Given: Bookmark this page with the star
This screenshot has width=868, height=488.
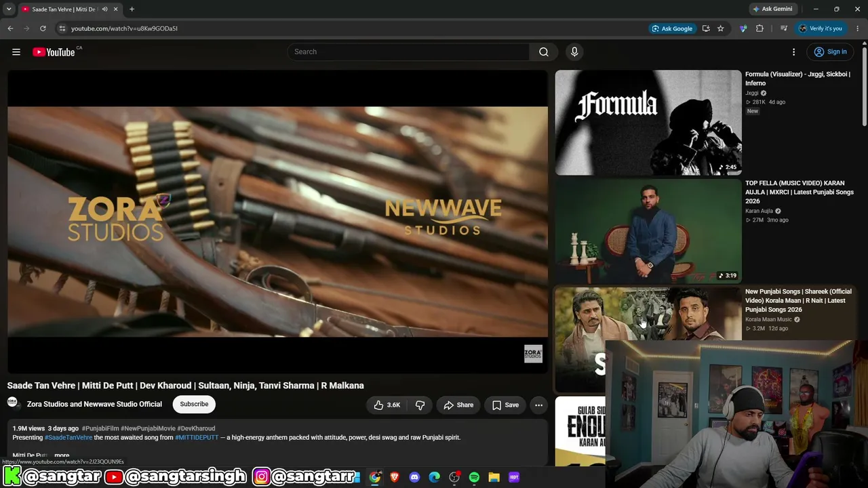Looking at the screenshot, I should tap(721, 28).
